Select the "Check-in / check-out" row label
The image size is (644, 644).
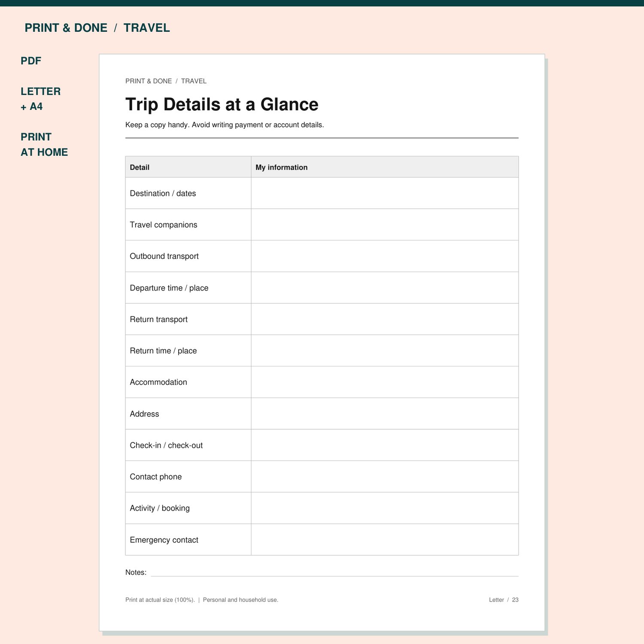(166, 445)
